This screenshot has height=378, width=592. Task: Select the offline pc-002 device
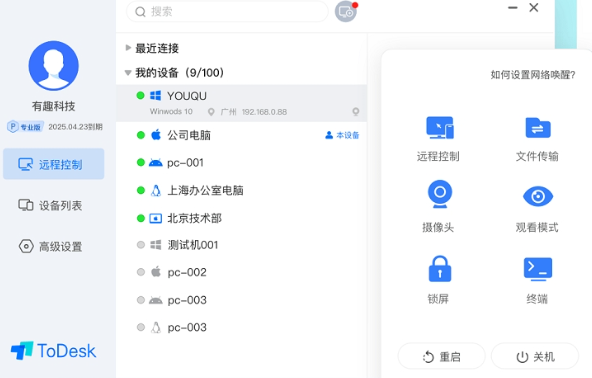(x=242, y=272)
